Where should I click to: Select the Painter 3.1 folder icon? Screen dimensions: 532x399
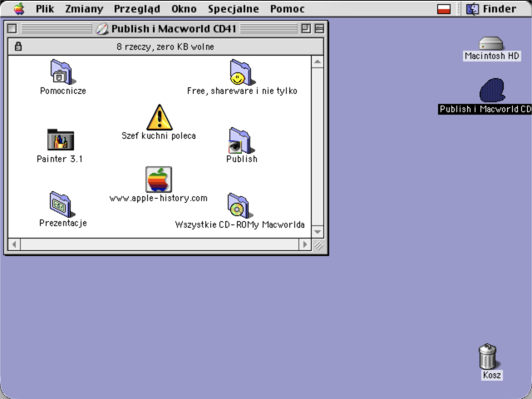[x=61, y=140]
